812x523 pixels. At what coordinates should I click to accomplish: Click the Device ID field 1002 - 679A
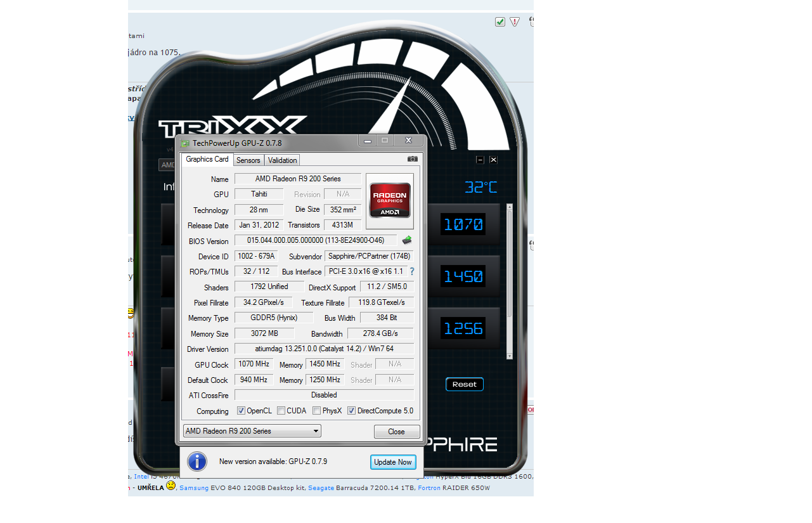coord(256,256)
